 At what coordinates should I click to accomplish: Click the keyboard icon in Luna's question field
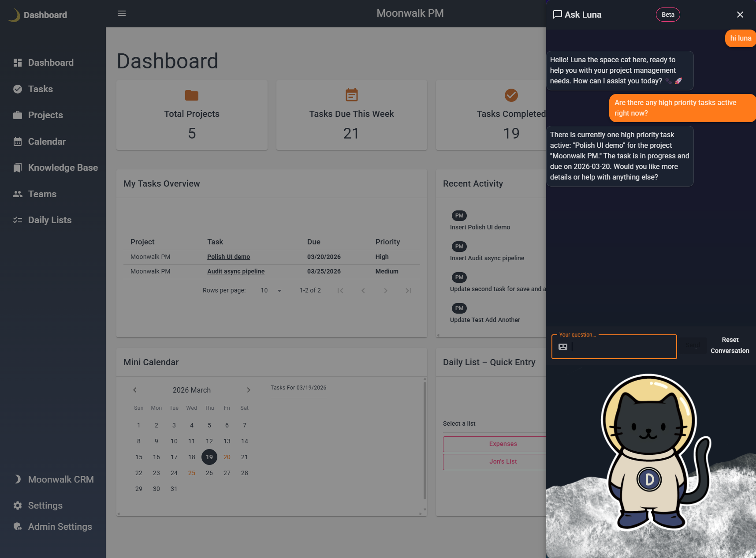pyautogui.click(x=563, y=346)
